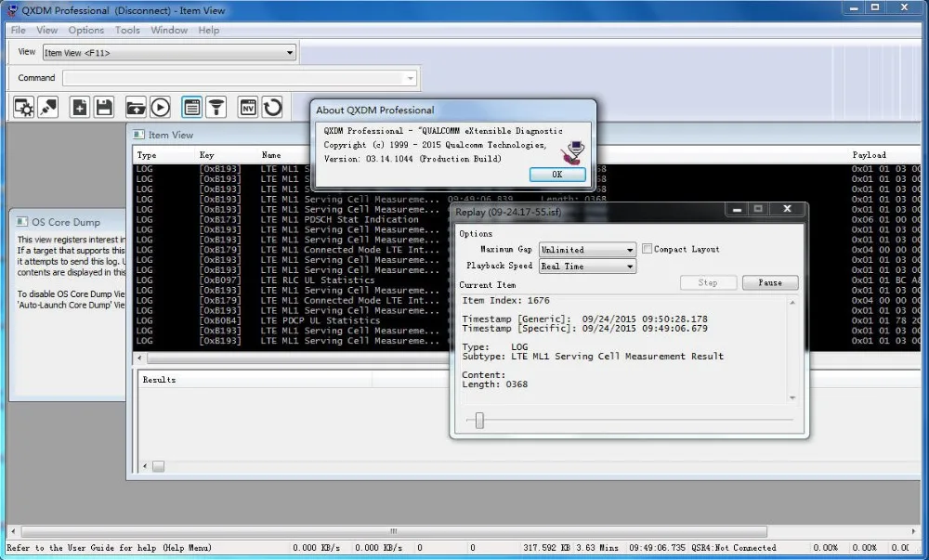This screenshot has height=560, width=929.
Task: Open the configuration gear toolbar icon
Action: (24, 108)
